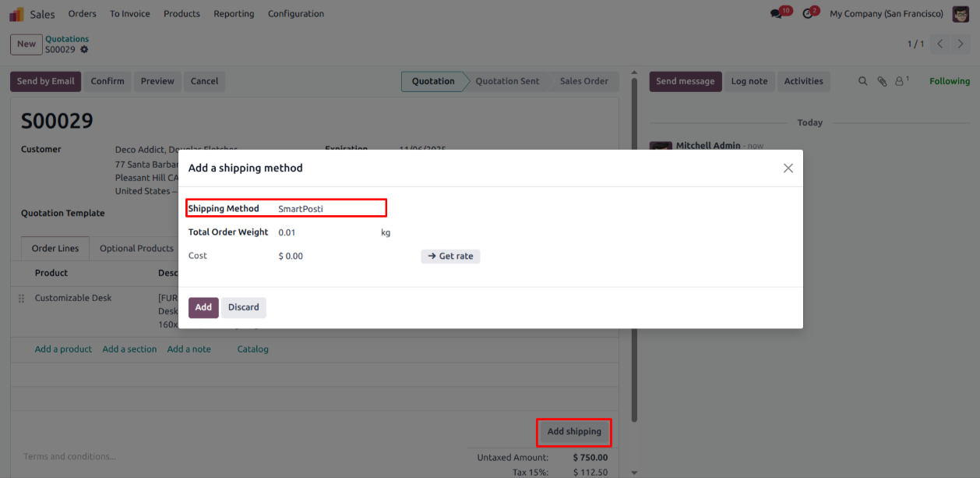Click the Quotations breadcrumb link
Image resolution: width=980 pixels, height=478 pixels.
coord(67,39)
